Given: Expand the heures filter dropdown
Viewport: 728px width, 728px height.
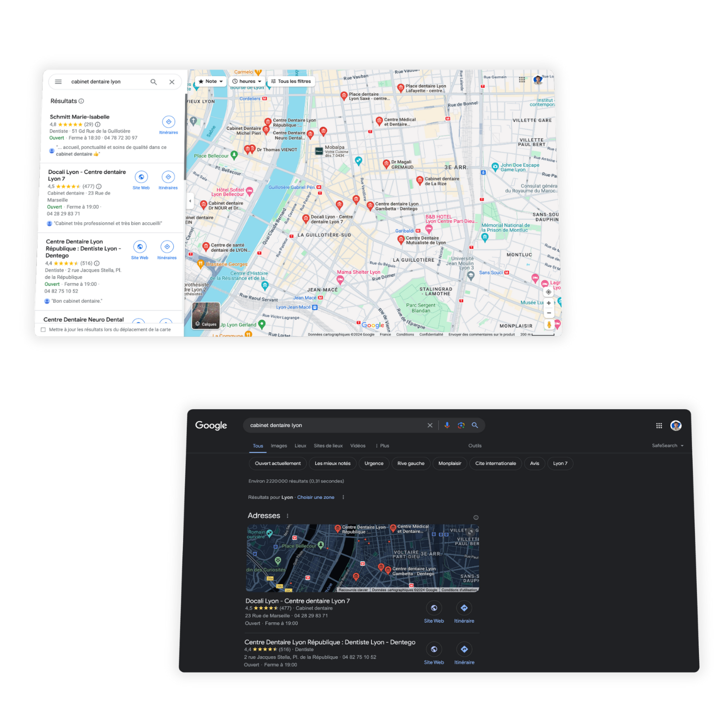Looking at the screenshot, I should pyautogui.click(x=247, y=81).
